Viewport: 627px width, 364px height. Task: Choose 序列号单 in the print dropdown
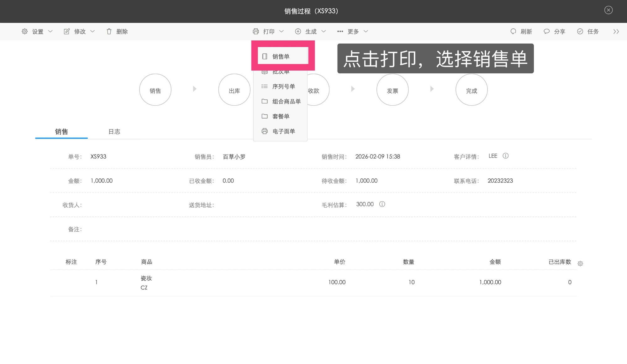[x=283, y=86]
